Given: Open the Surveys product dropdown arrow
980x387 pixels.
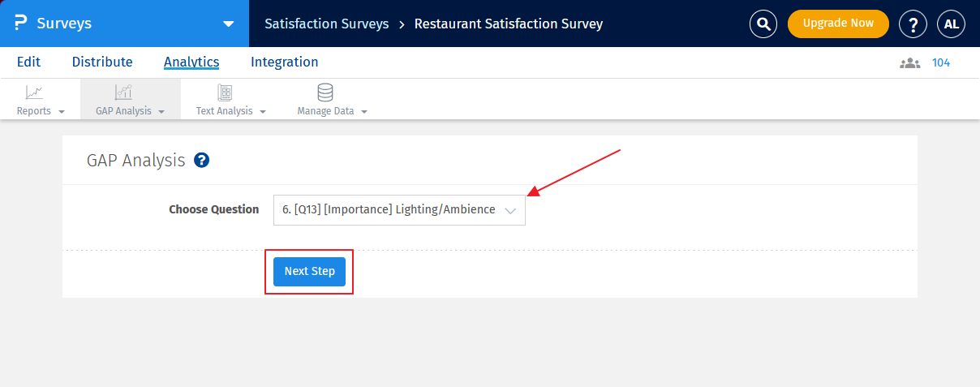Looking at the screenshot, I should (228, 24).
